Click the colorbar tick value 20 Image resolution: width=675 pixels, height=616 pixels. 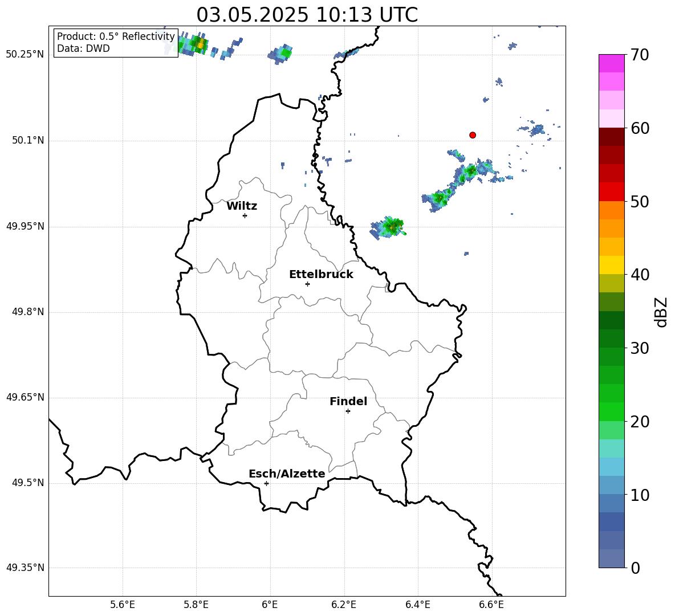640,422
